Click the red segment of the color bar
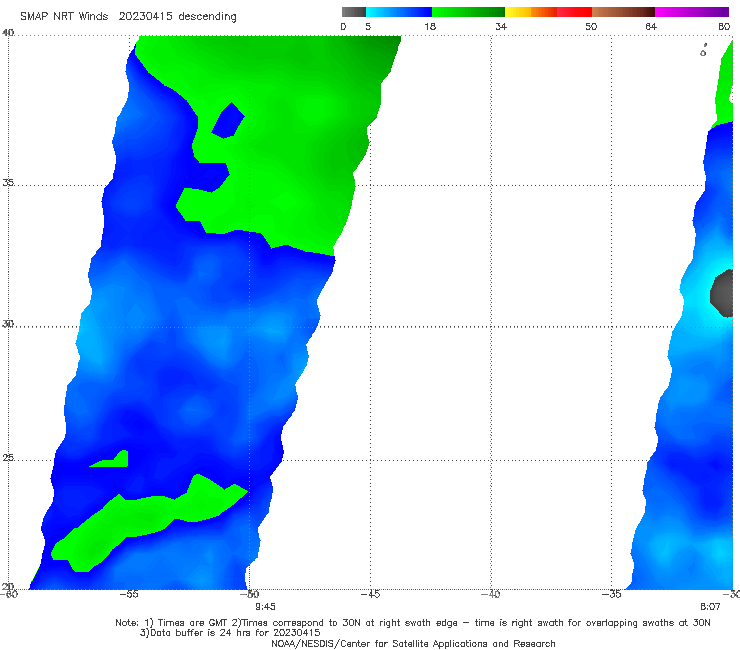This screenshot has width=740, height=650. [x=574, y=12]
